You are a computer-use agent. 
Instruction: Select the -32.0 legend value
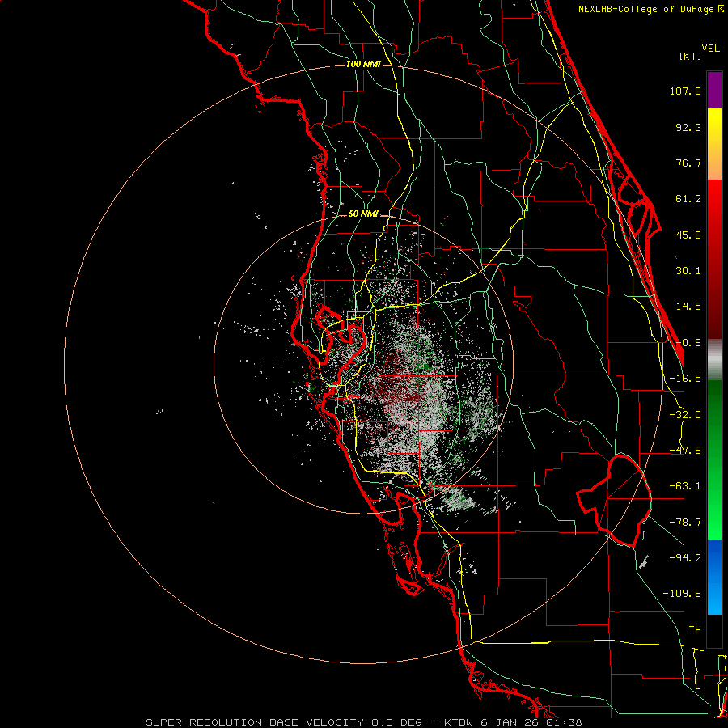coord(685,415)
